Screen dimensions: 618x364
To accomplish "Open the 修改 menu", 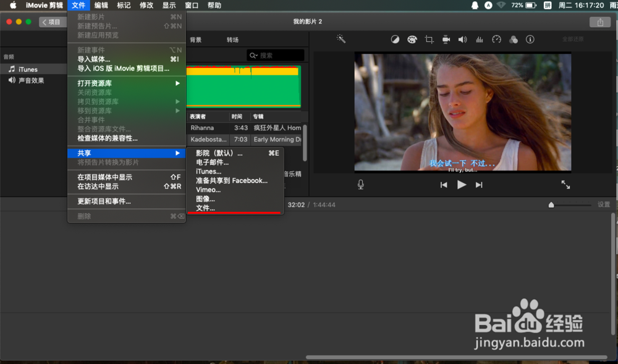I will pos(146,5).
